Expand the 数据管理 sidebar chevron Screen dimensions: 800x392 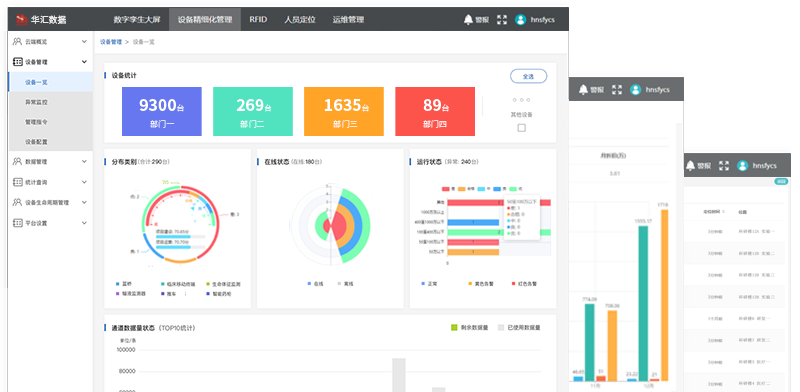[x=84, y=162]
